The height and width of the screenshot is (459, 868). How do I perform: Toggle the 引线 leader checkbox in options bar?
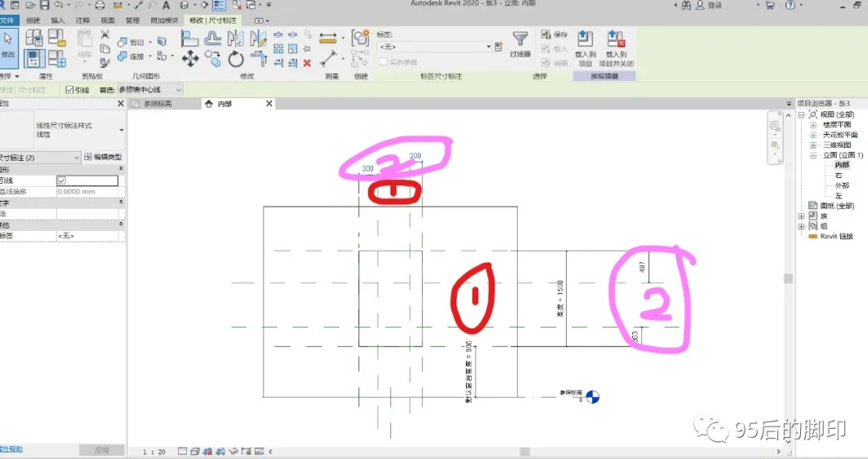point(69,90)
